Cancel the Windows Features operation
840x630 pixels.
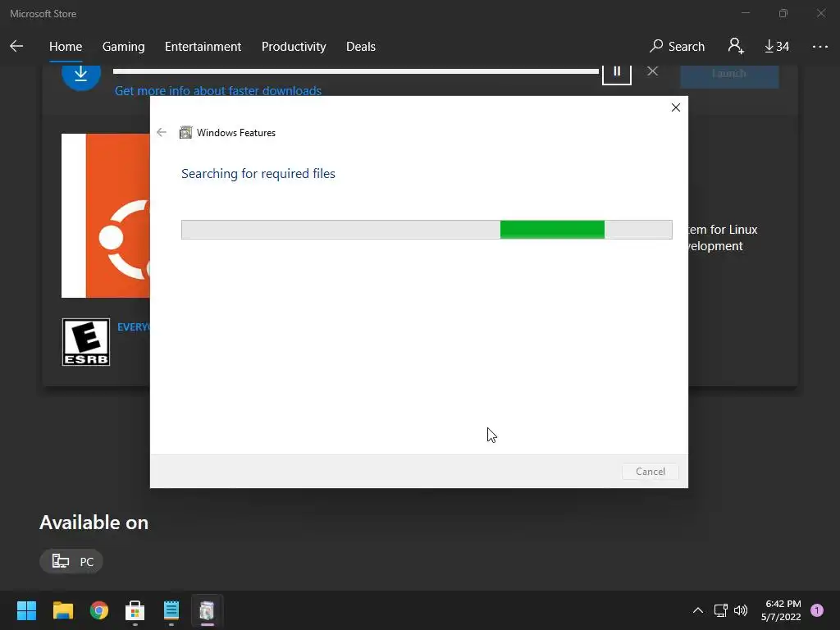click(x=651, y=472)
